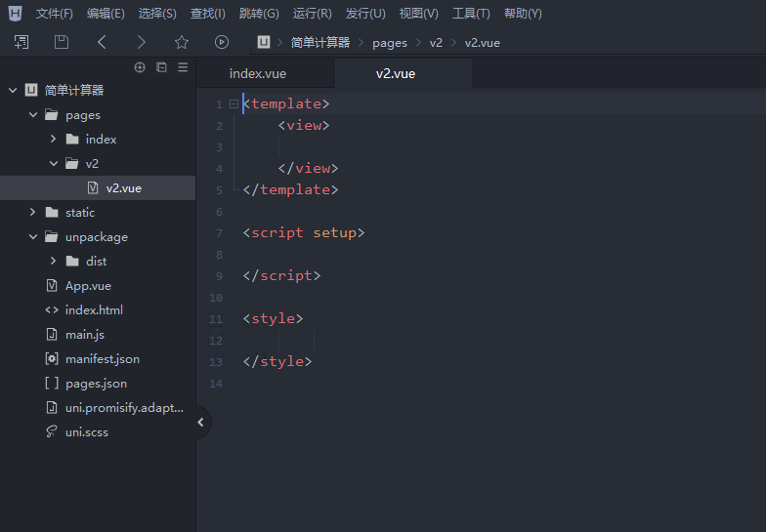
Task: Expand the index folder in the tree
Action: pyautogui.click(x=54, y=140)
